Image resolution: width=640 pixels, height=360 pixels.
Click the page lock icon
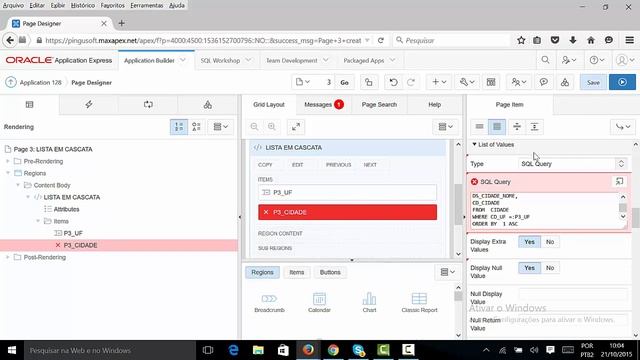pyautogui.click(x=369, y=82)
